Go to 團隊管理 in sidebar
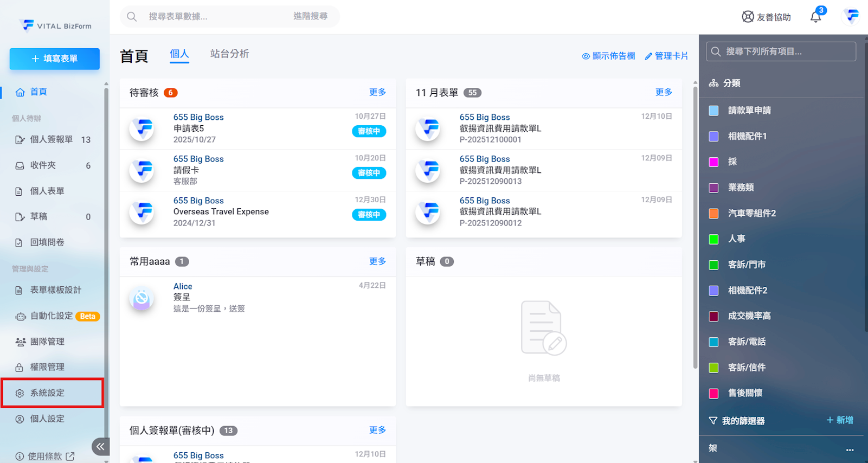The height and width of the screenshot is (463, 868). coord(47,342)
